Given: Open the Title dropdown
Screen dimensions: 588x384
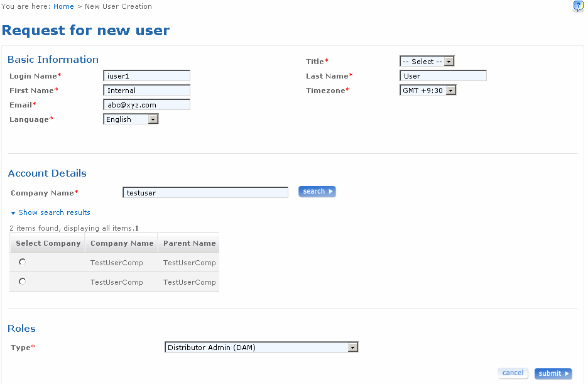Looking at the screenshot, I should point(427,62).
